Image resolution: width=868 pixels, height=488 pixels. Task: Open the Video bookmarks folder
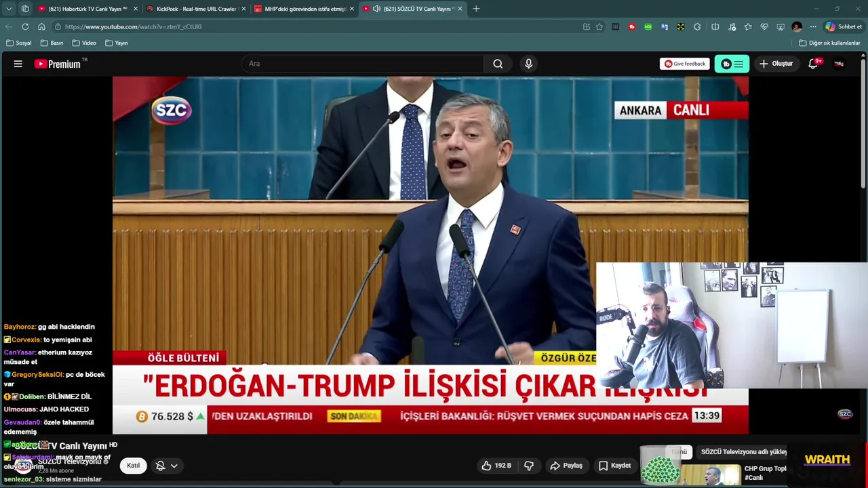[x=84, y=43]
